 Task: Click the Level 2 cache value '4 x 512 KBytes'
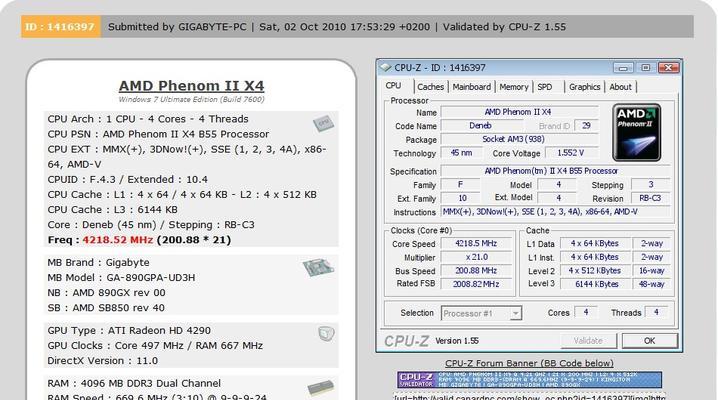[595, 270]
